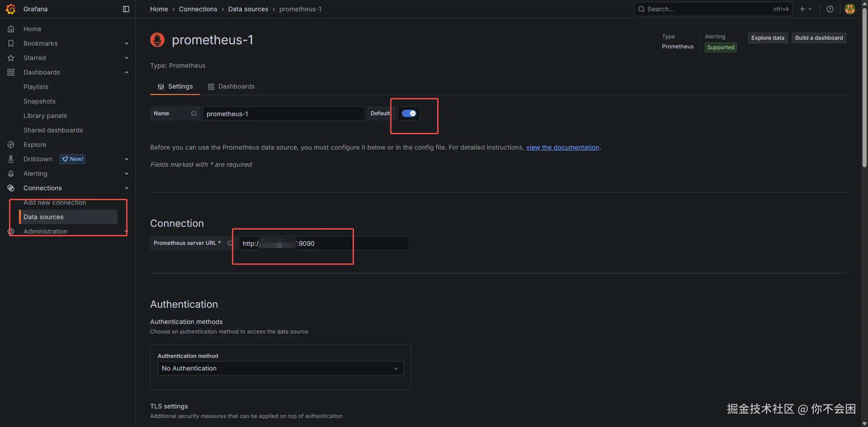This screenshot has width=868, height=427.
Task: Expand the Alerting section chevron
Action: point(127,174)
